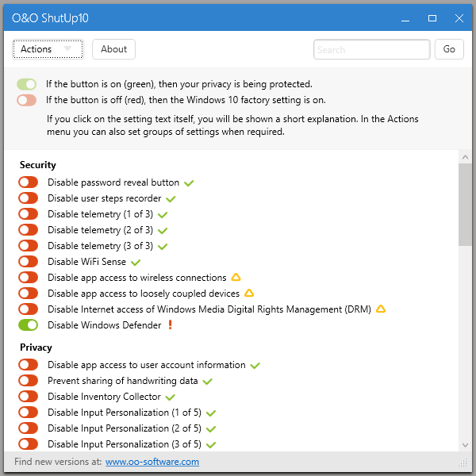Viewport: 476px width, 476px height.
Task: Click green checkmark beside Disable user steps recorder
Action: click(171, 199)
